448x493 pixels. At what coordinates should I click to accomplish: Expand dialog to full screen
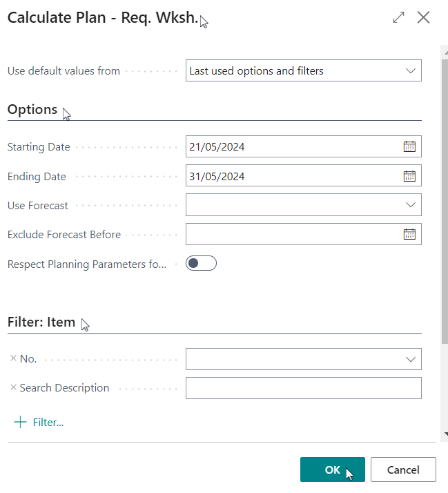coord(398,17)
